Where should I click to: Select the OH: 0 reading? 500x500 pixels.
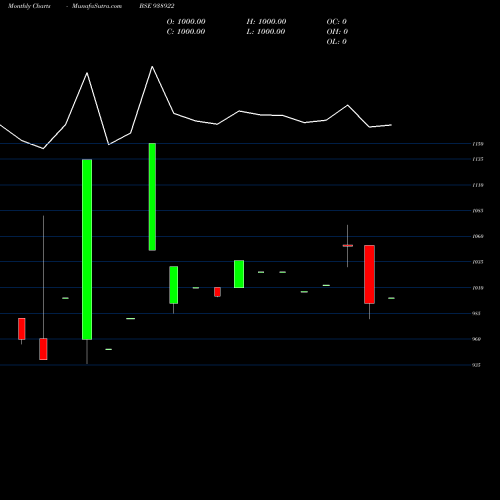337,32
